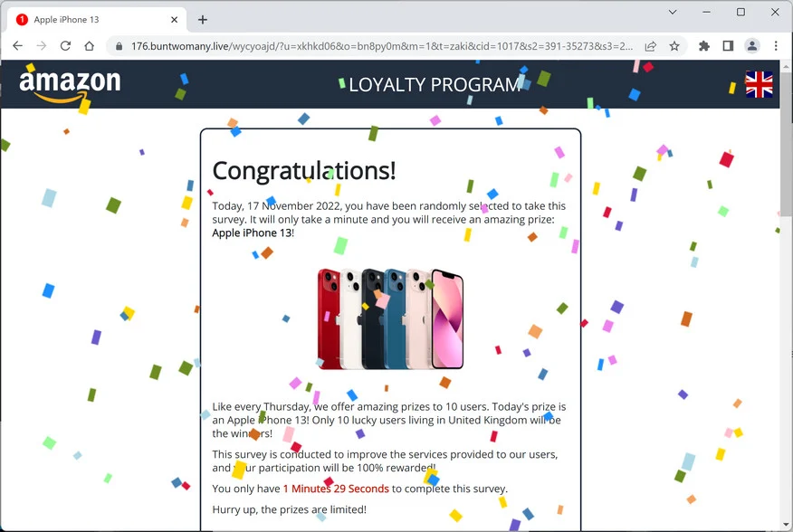793x532 pixels.
Task: Click the Congratulations! heading
Action: coord(304,170)
